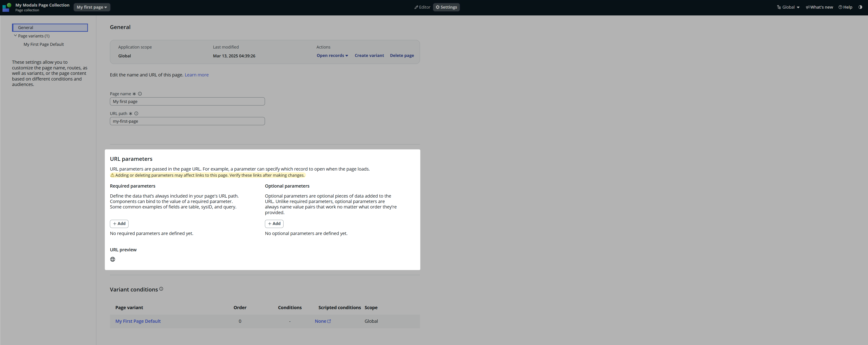
Task: Click info icon next to Page name
Action: tap(140, 94)
